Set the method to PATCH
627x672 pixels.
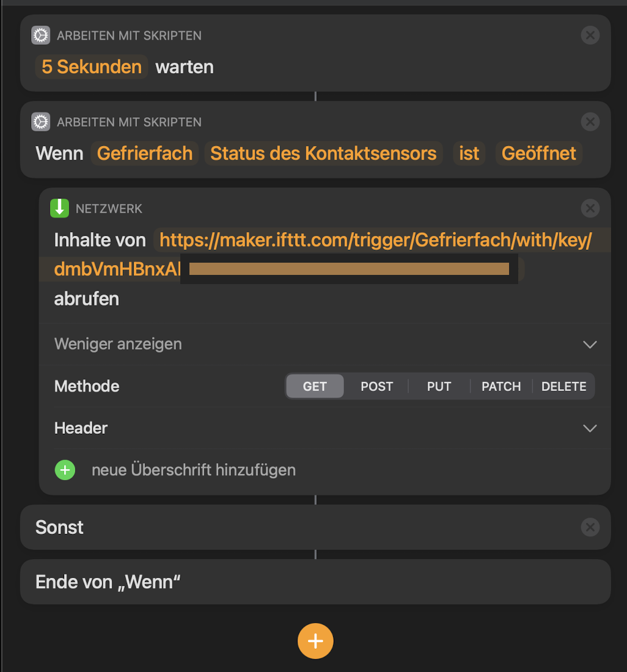[501, 387]
